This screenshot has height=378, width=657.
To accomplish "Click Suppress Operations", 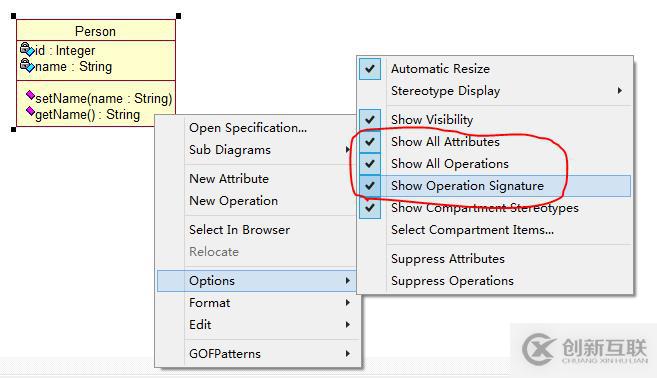I will 494,281.
